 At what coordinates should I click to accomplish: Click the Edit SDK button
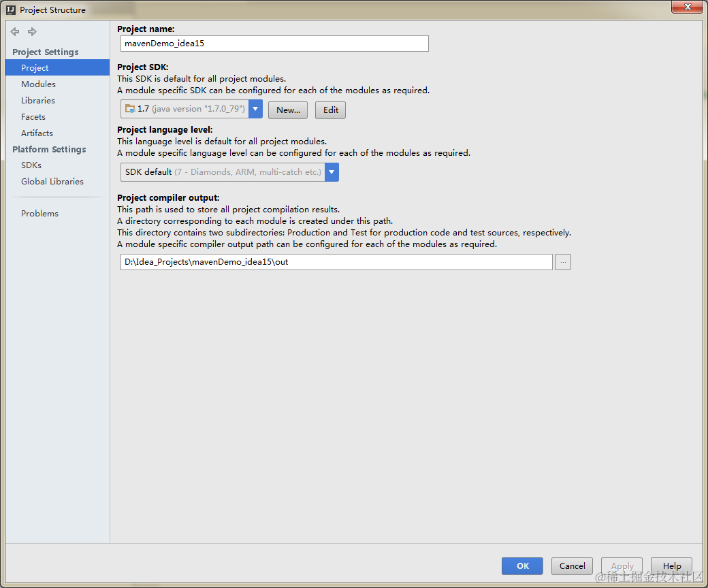(331, 110)
